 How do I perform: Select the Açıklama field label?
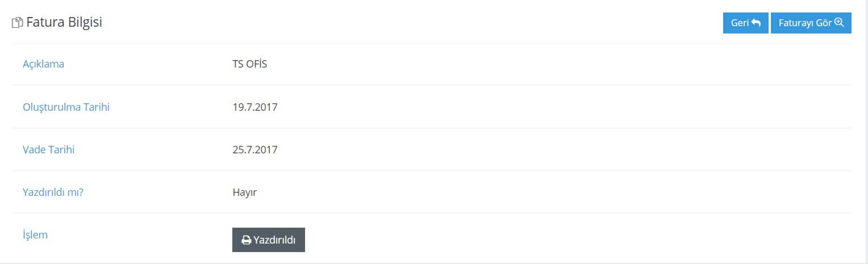click(x=43, y=64)
